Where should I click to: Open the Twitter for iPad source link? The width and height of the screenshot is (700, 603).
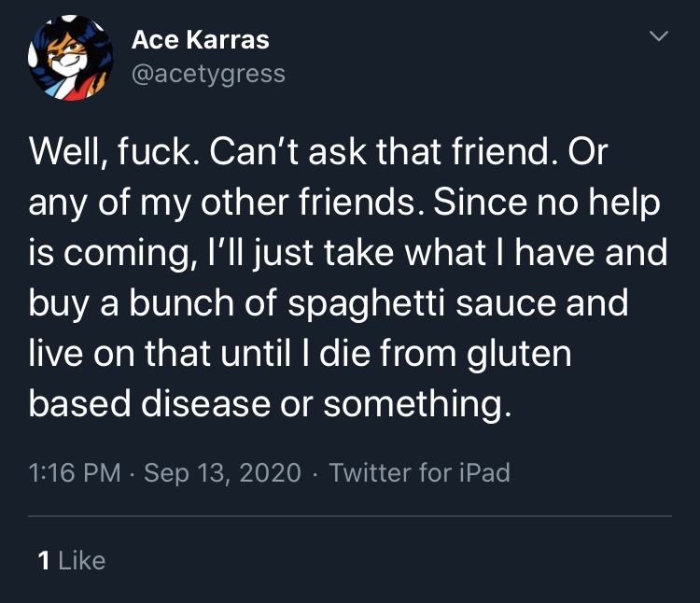point(420,472)
